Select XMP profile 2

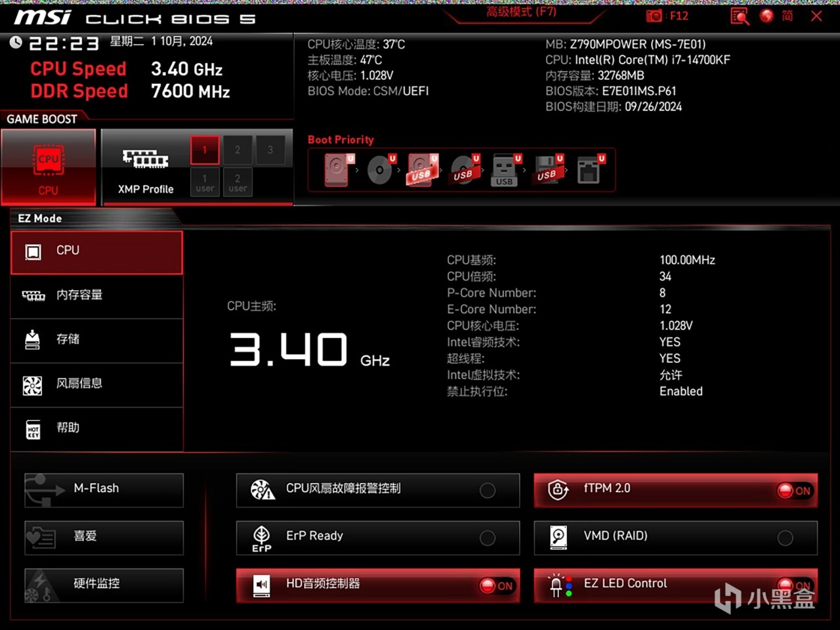(238, 150)
